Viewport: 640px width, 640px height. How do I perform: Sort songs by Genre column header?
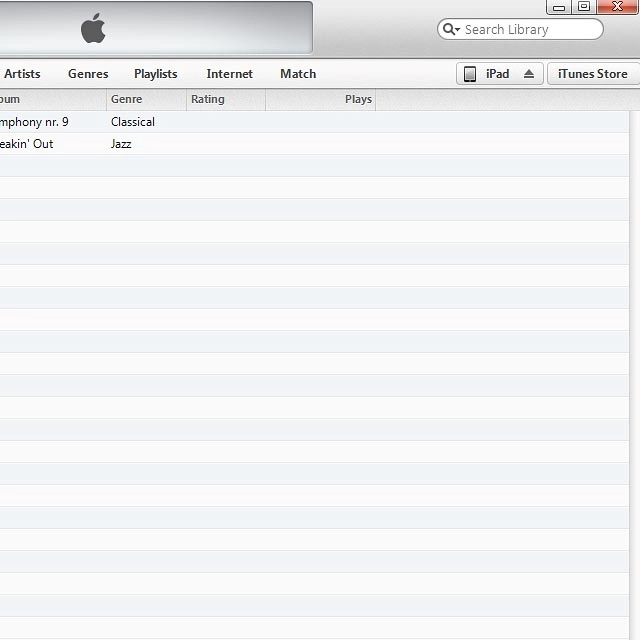click(126, 99)
